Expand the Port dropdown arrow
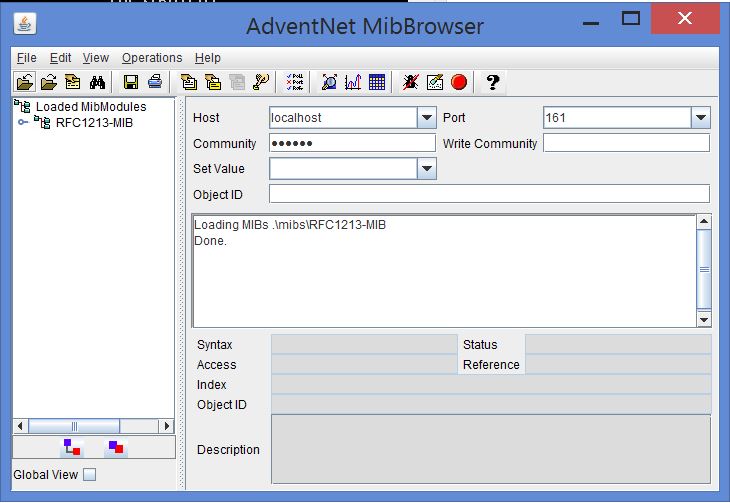The width and height of the screenshot is (730, 503). 700,118
